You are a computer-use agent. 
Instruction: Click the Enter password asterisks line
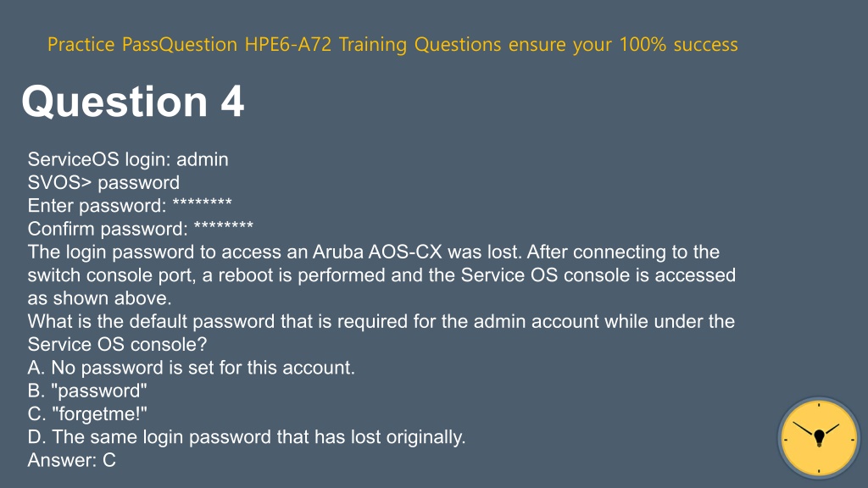(x=130, y=205)
